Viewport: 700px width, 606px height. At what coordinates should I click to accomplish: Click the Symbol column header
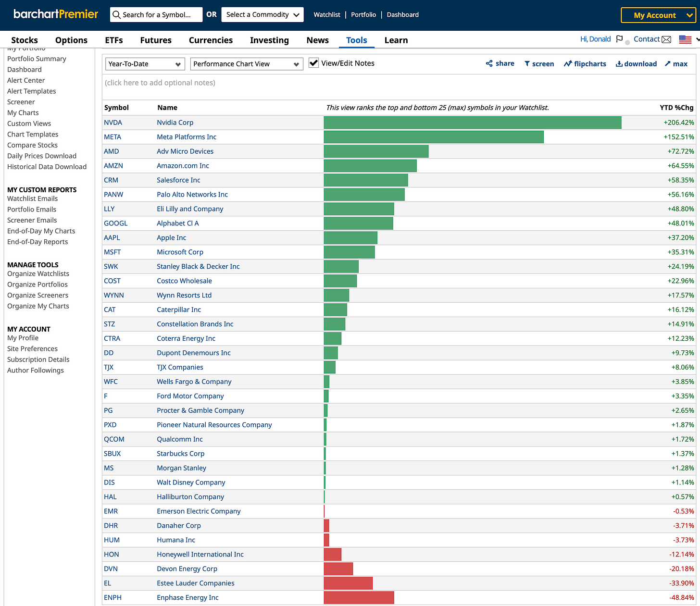(x=116, y=108)
